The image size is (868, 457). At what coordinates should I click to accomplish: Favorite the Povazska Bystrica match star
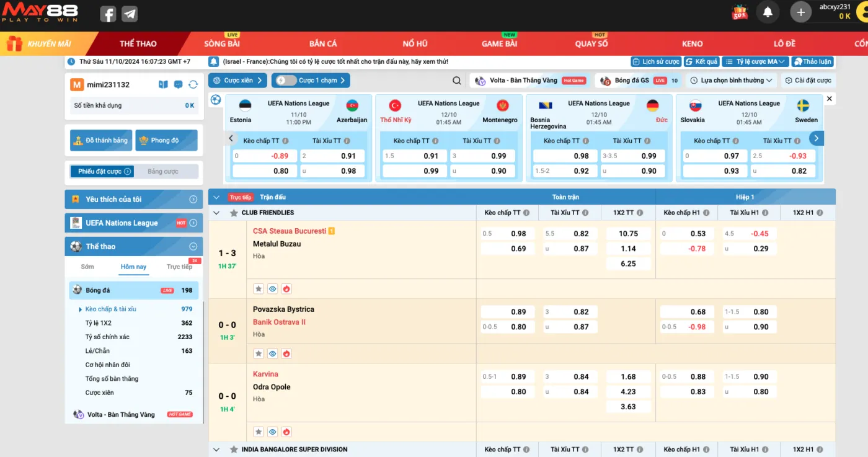259,353
